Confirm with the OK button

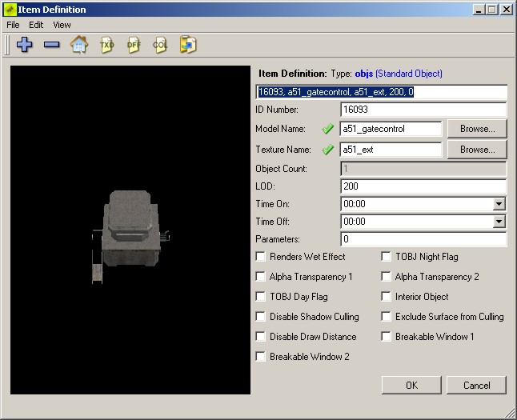point(411,385)
